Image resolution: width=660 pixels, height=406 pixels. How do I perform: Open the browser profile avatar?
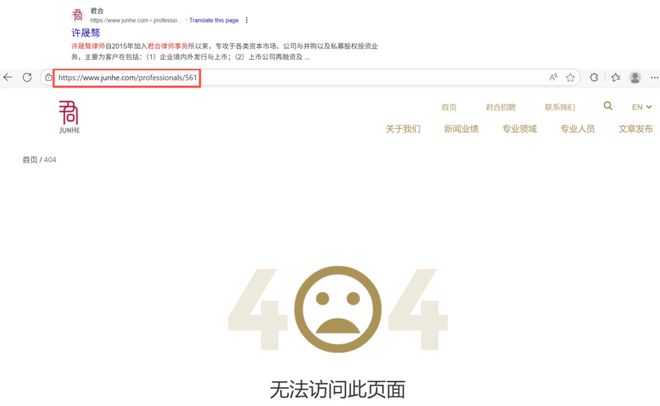pos(635,77)
